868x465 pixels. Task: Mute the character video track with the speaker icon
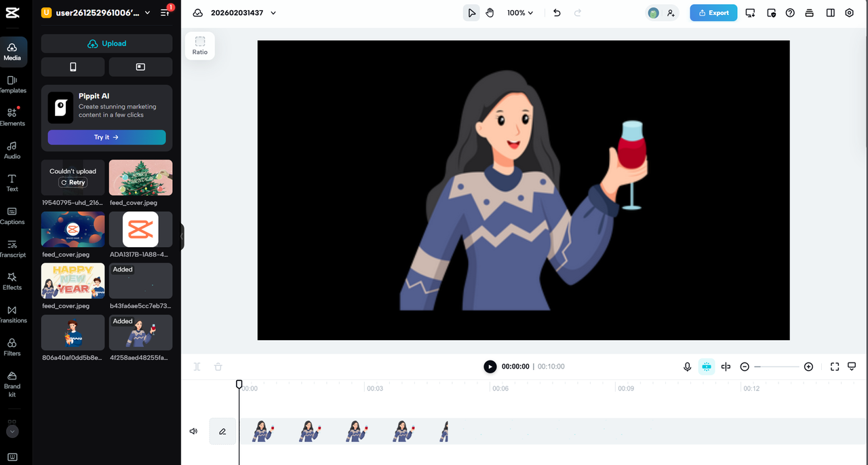[193, 430]
